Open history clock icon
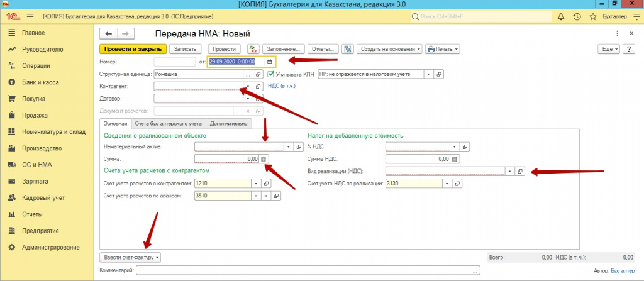Screen dimensions: 644x281 (x=577, y=17)
